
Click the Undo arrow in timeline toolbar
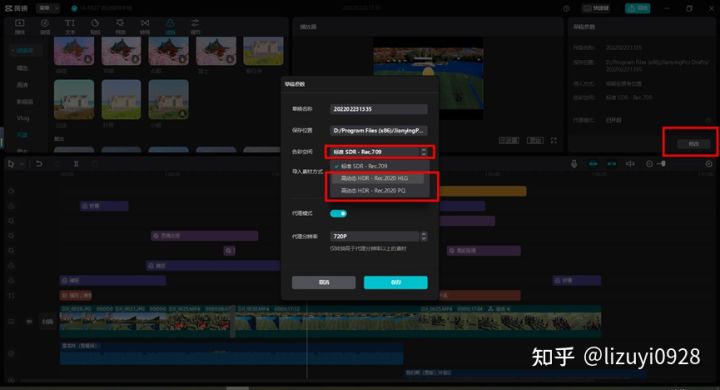[39, 164]
